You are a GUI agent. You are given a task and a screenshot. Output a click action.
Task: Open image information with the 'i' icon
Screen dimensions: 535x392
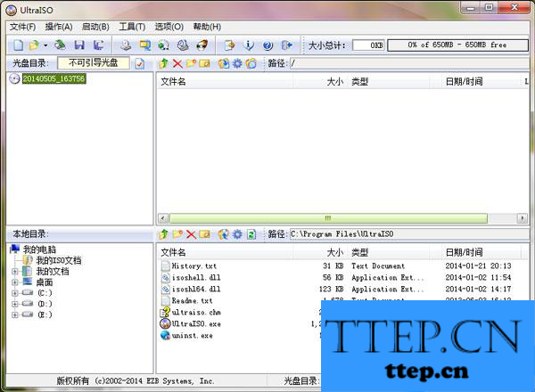coord(249,45)
